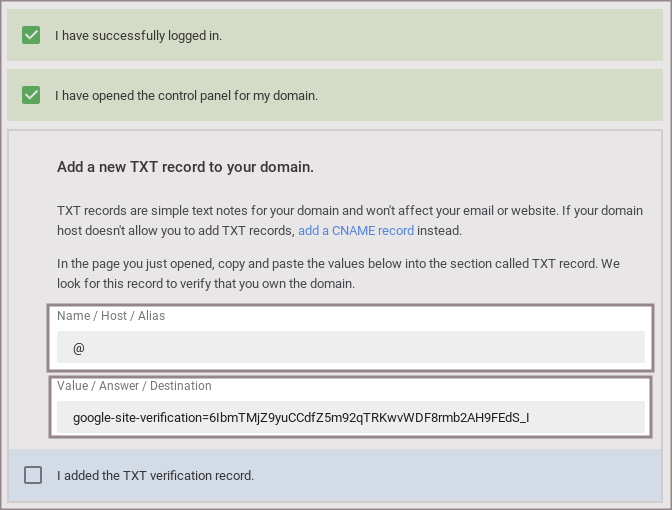This screenshot has width=672, height=510.
Task: Click the green checkmark icon beside "successfully logged in"
Action: 31,35
